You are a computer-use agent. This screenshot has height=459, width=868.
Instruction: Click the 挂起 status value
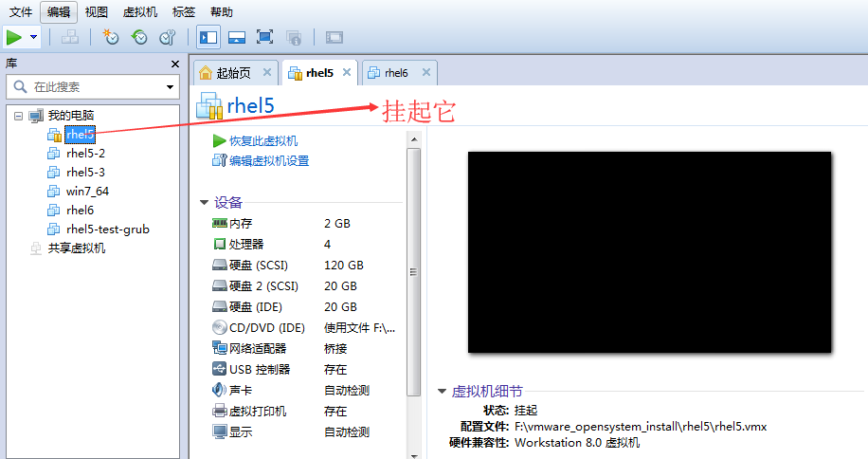(x=526, y=411)
